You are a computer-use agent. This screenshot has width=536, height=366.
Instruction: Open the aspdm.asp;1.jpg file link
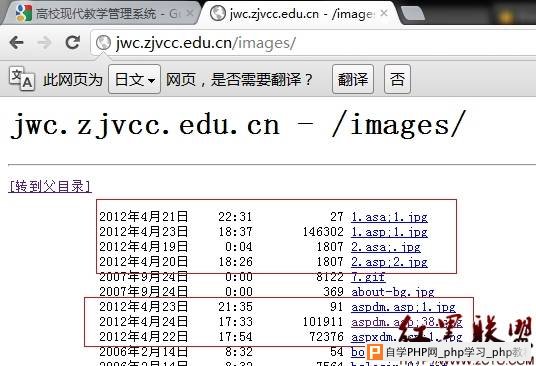click(403, 307)
